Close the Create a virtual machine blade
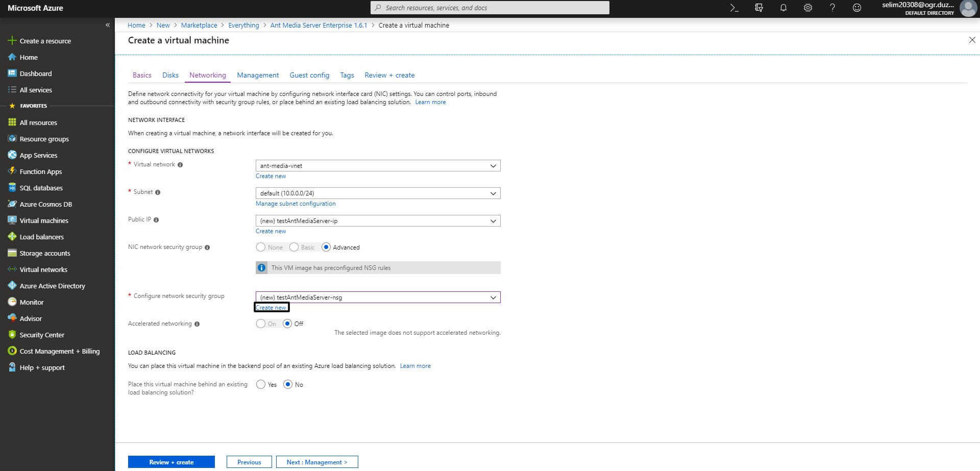This screenshot has width=980, height=471. (972, 40)
